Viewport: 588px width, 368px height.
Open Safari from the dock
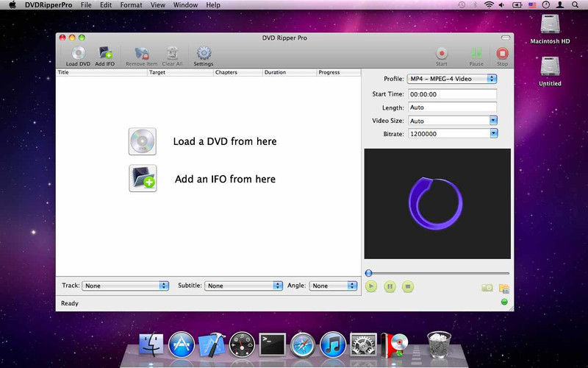point(303,344)
